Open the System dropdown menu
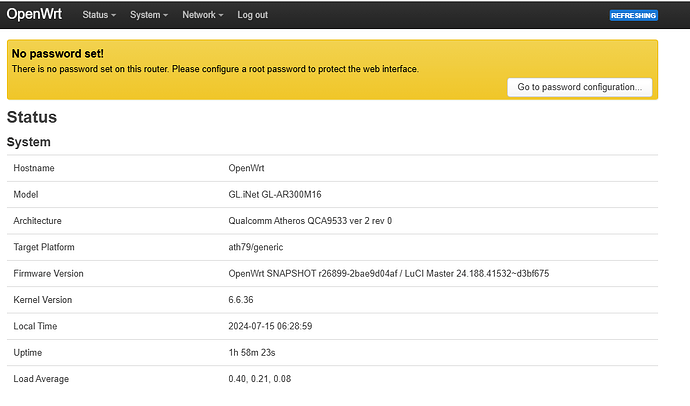This screenshot has height=406, width=690. tap(148, 16)
